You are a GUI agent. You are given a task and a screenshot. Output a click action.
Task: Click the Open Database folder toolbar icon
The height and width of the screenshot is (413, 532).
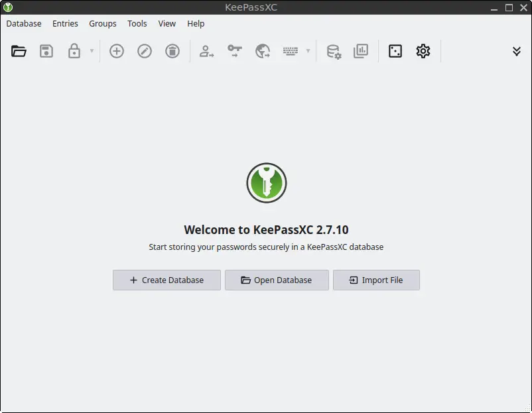coord(19,51)
